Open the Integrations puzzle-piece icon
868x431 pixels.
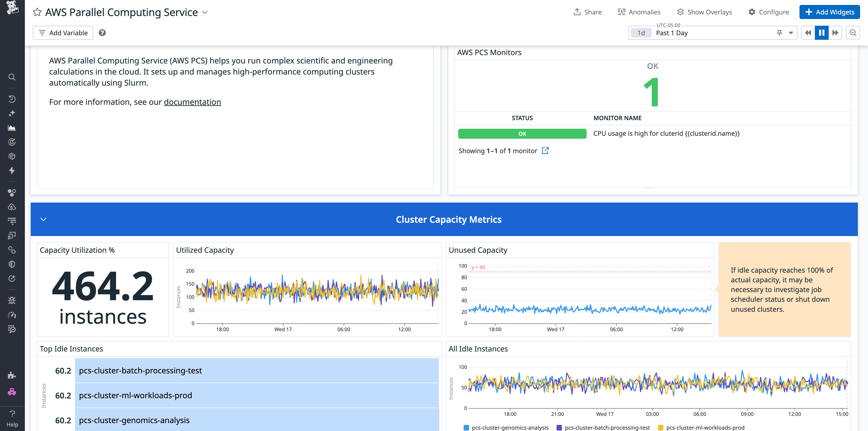[x=12, y=375]
